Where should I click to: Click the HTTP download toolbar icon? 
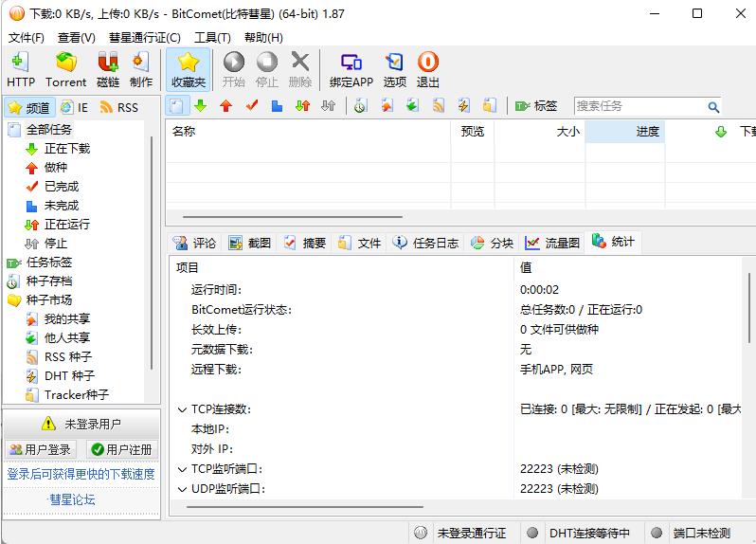tap(21, 69)
